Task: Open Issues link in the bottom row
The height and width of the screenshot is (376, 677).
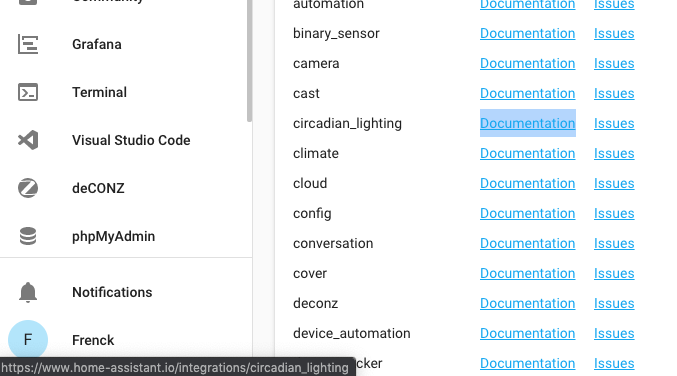Action: click(614, 363)
